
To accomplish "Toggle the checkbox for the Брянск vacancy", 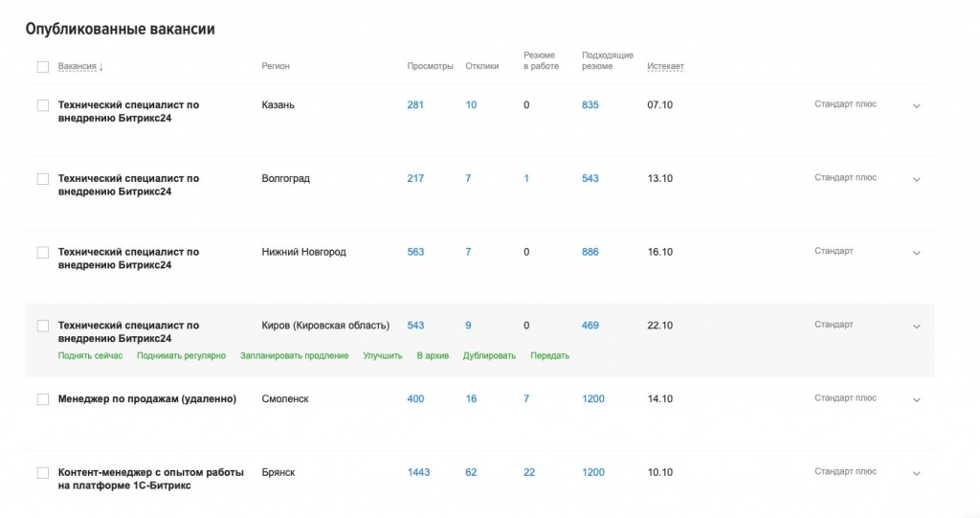I will tap(42, 473).
